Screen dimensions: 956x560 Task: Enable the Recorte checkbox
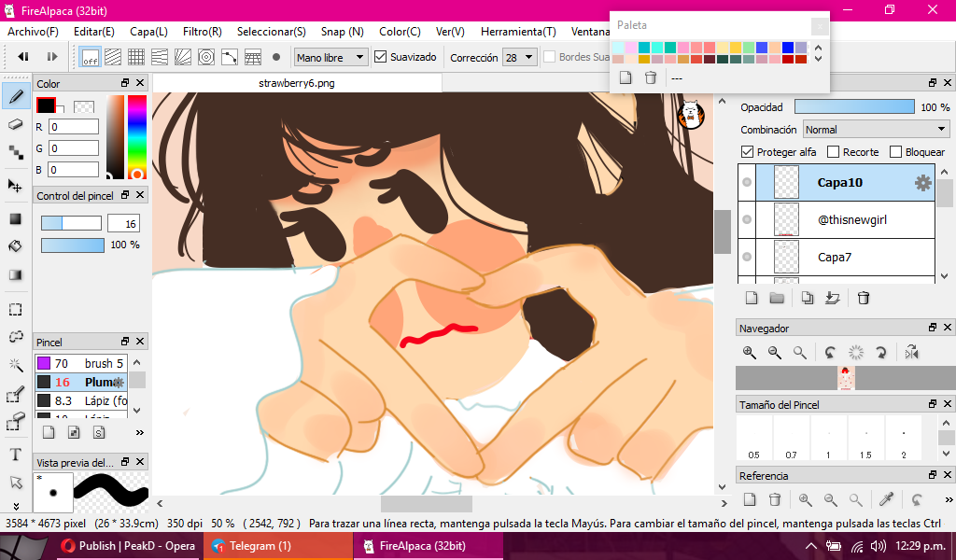[833, 152]
